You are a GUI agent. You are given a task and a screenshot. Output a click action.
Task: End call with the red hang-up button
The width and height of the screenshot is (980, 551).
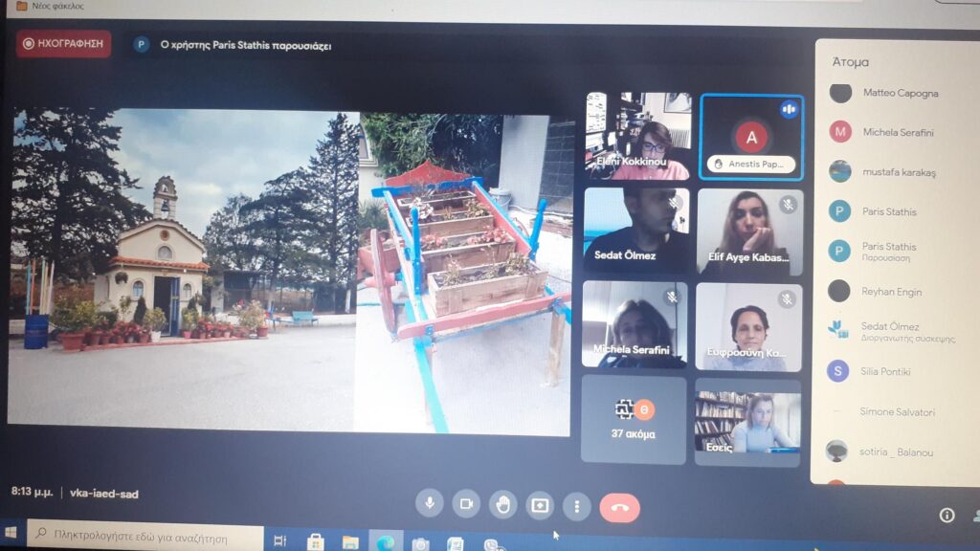coord(619,507)
